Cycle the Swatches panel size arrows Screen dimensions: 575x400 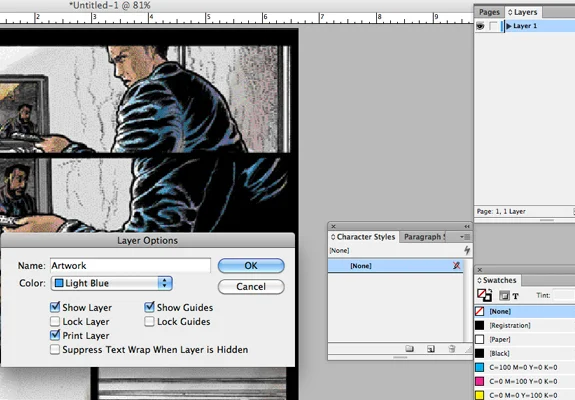click(479, 280)
